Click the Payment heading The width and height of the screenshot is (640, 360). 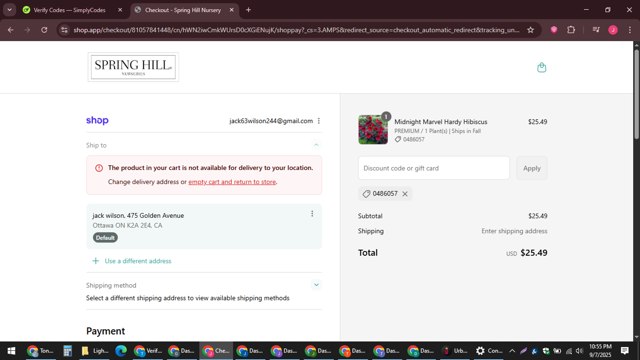pos(105,331)
